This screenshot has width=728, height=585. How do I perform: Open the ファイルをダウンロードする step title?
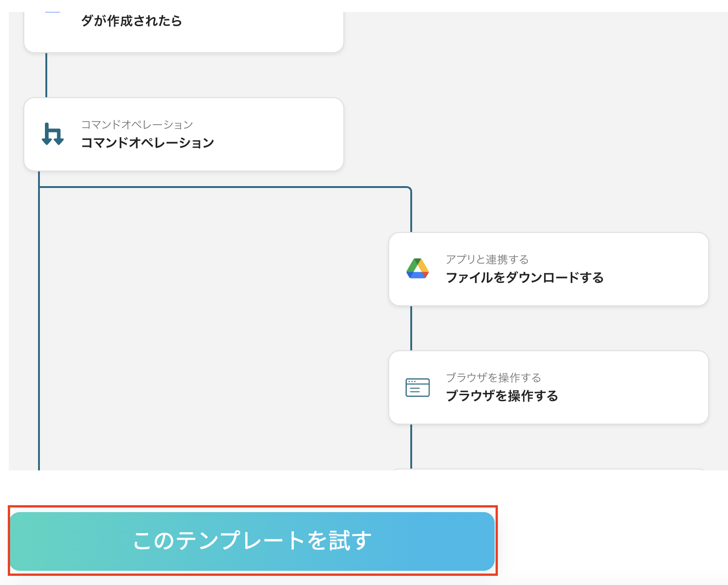[x=524, y=278]
